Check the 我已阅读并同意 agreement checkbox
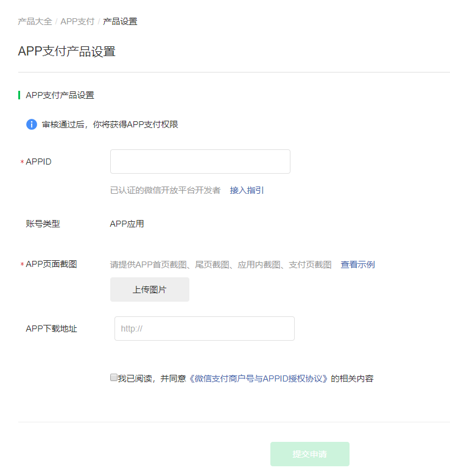The height and width of the screenshot is (476, 450). pos(114,377)
